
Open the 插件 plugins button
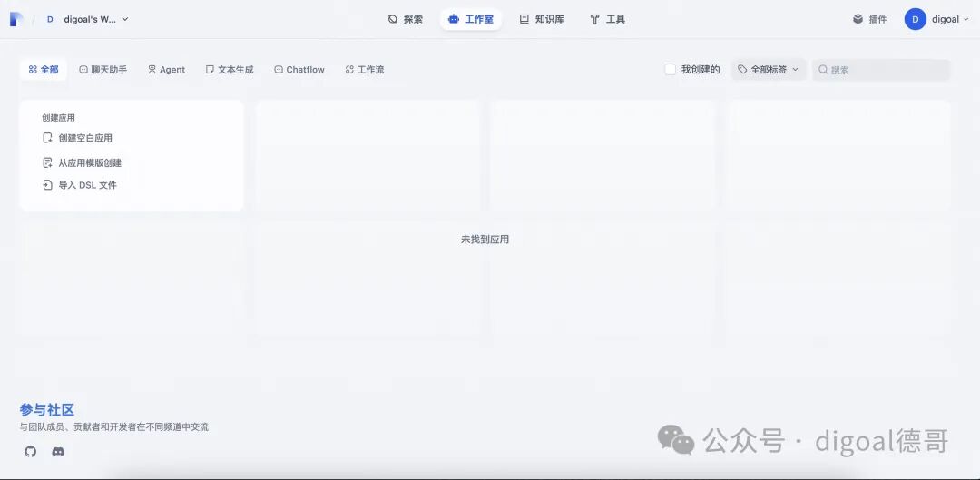click(869, 19)
